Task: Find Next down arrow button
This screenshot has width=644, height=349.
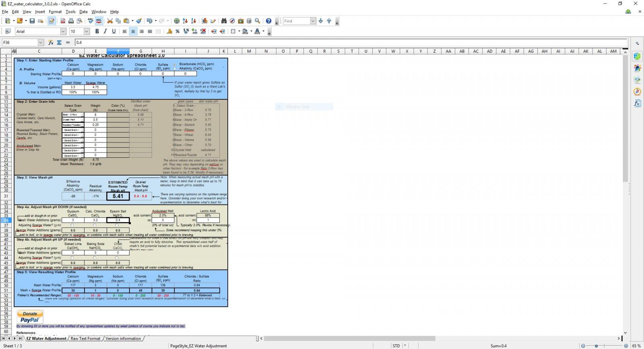Action: 321,21
